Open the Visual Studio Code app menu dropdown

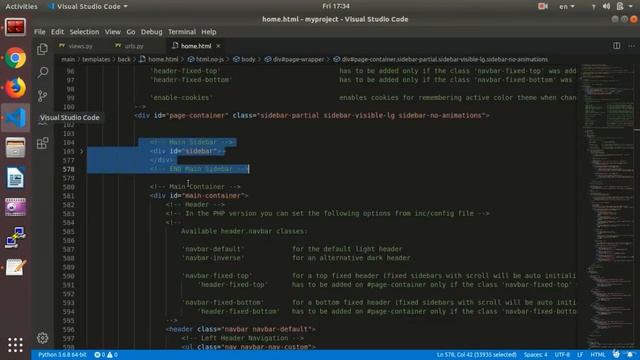(87, 6)
